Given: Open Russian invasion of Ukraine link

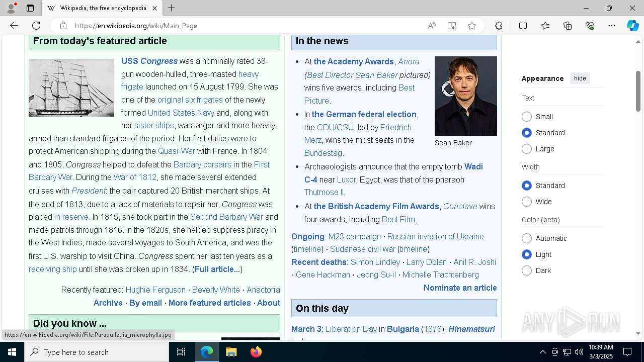Looking at the screenshot, I should click(436, 236).
